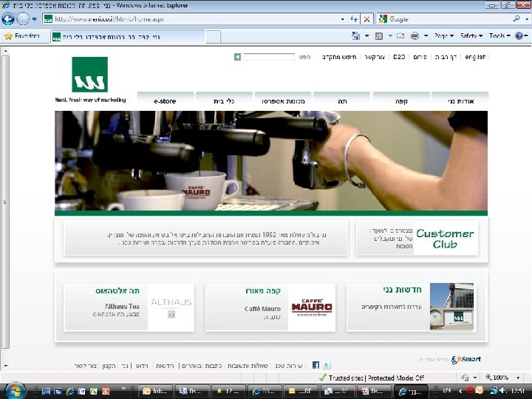Click the Help question mark icon

click(519, 35)
